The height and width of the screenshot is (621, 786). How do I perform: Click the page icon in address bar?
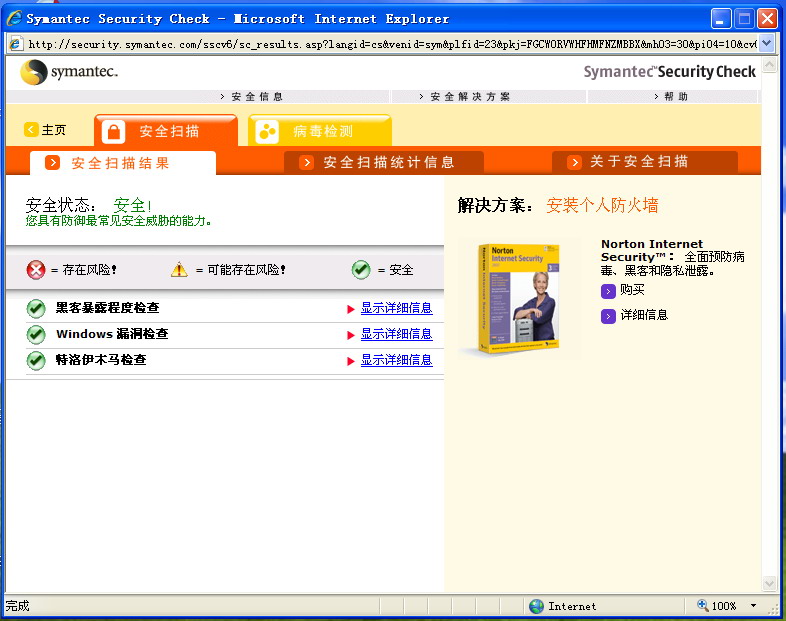pos(16,44)
